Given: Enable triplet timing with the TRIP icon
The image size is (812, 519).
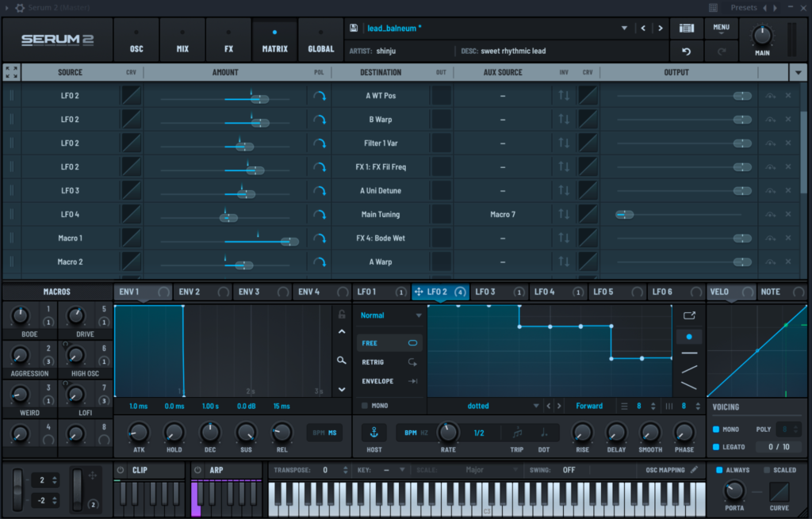Looking at the screenshot, I should coord(518,432).
